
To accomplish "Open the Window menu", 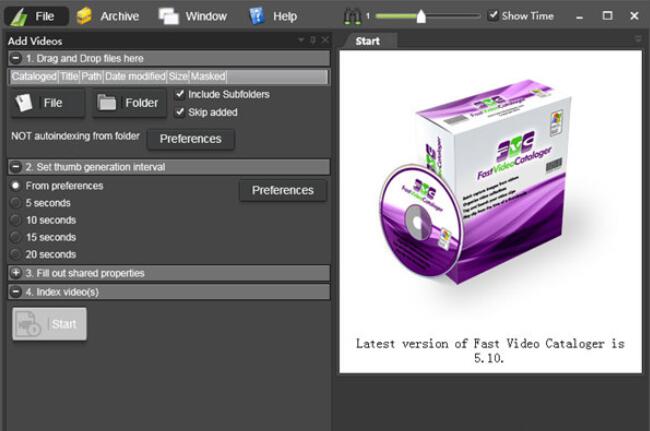I will tap(193, 16).
